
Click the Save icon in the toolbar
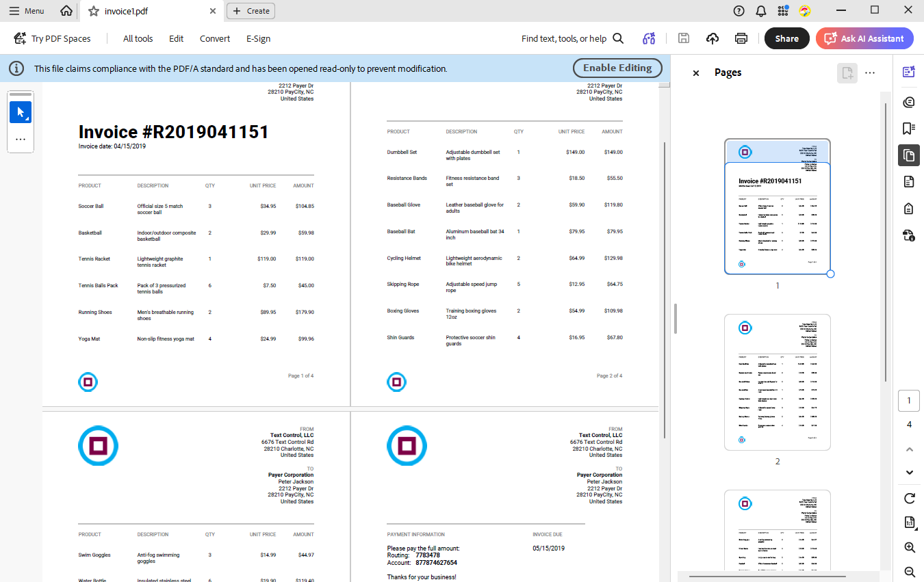684,38
